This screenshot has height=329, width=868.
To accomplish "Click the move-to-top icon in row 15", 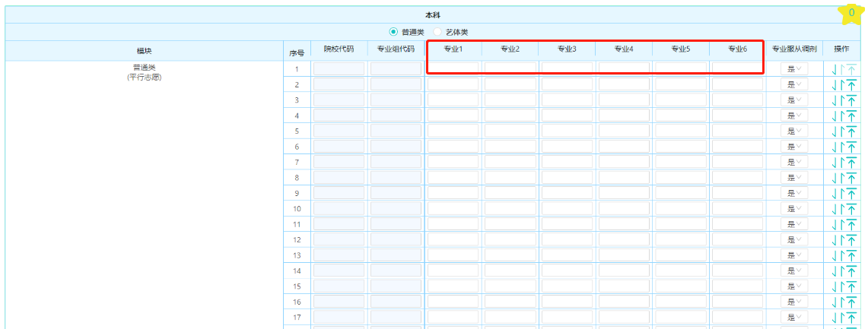I will 851,286.
